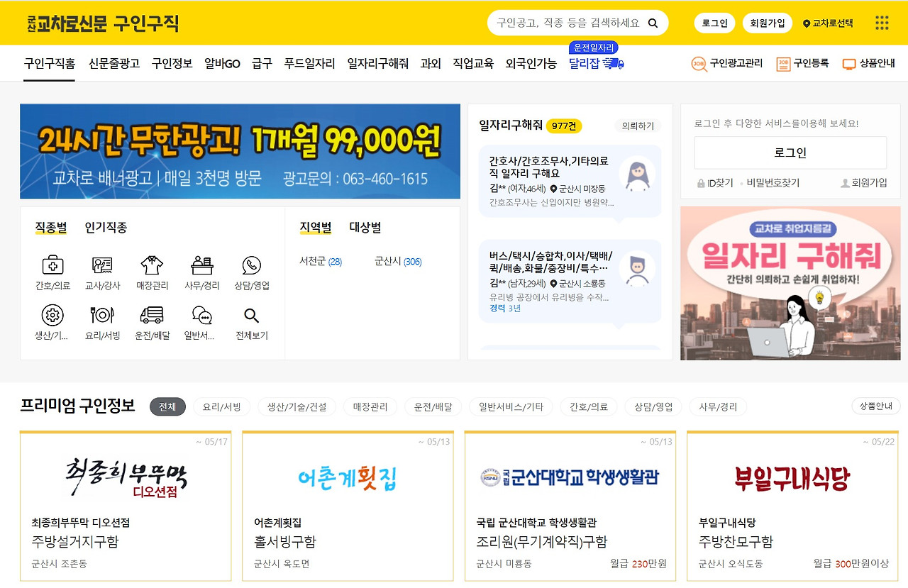
Task: Click the large 로그인 button in sidebar
Action: click(x=790, y=152)
